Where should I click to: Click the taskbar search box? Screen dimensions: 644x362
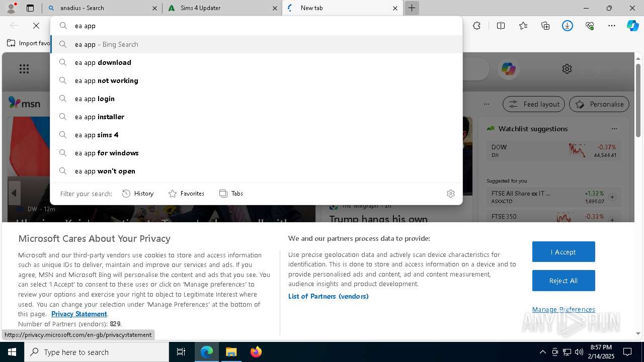click(x=97, y=352)
